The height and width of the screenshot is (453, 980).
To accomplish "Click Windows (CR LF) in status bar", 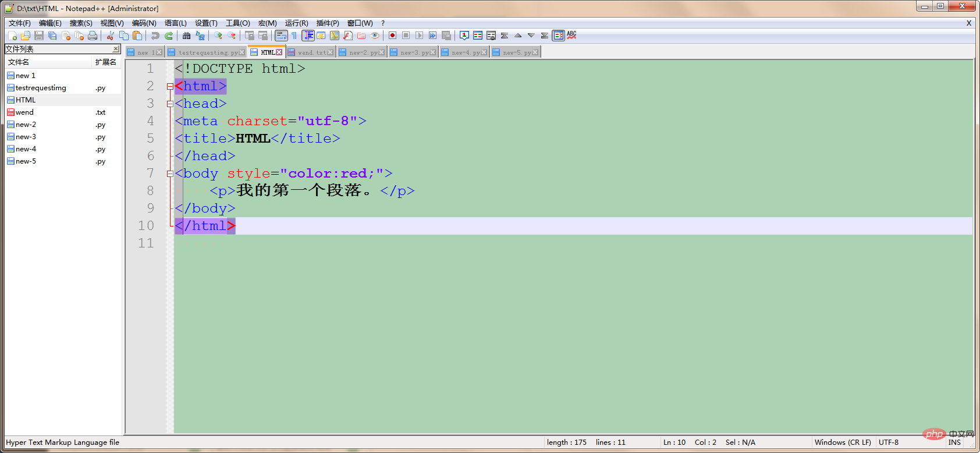I will coord(843,443).
